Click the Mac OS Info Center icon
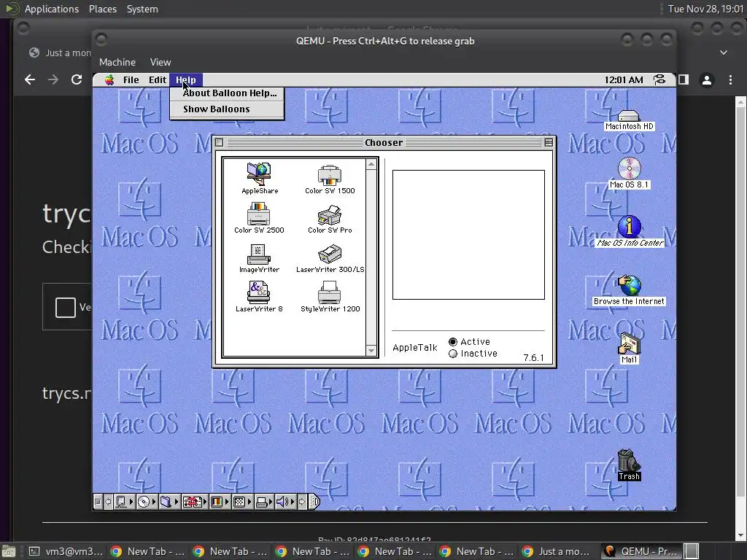The image size is (747, 560). 630,231
